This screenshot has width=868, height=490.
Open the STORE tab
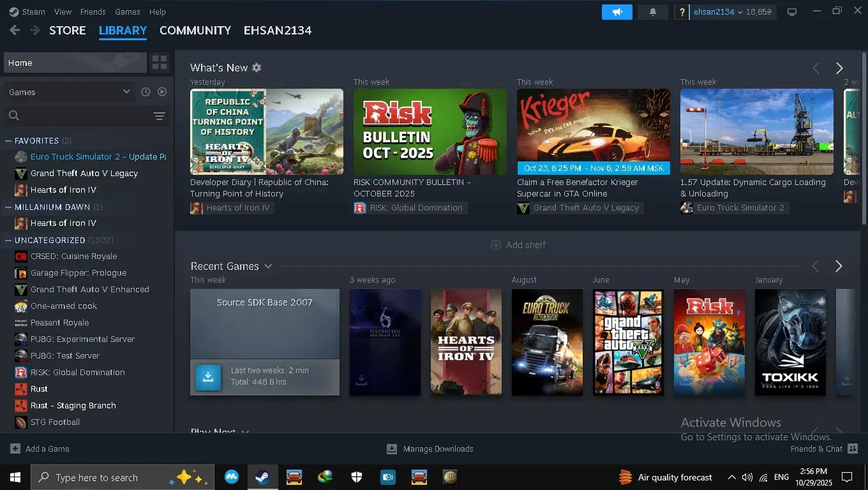point(67,30)
